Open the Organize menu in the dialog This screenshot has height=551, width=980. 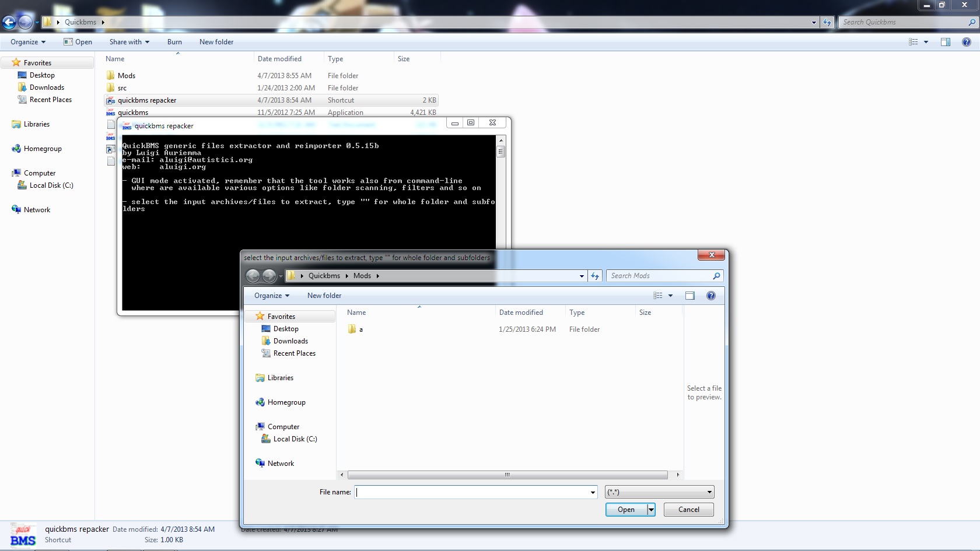click(271, 296)
